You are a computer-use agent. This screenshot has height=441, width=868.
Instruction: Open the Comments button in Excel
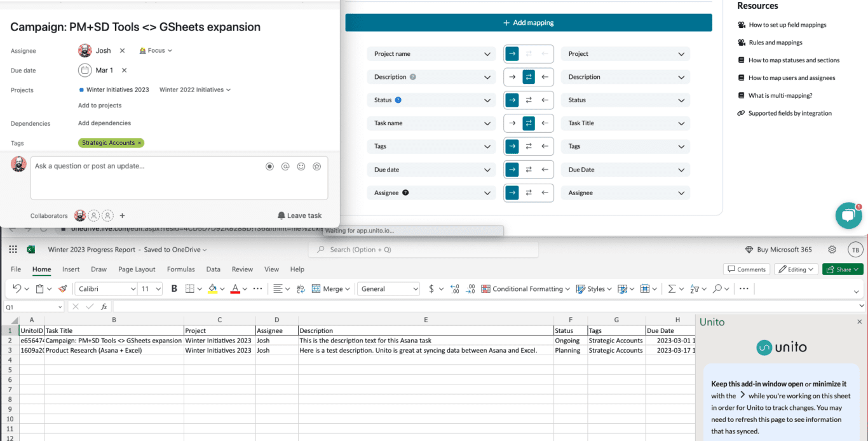[x=747, y=269]
